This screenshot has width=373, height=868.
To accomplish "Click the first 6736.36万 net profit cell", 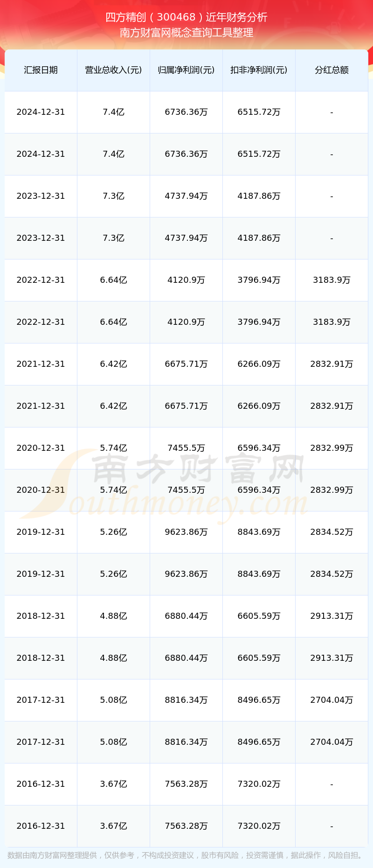I will point(186,112).
